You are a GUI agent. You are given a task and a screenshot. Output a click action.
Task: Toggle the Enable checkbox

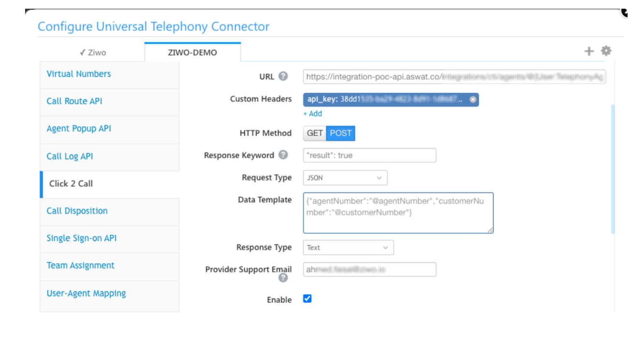[307, 298]
